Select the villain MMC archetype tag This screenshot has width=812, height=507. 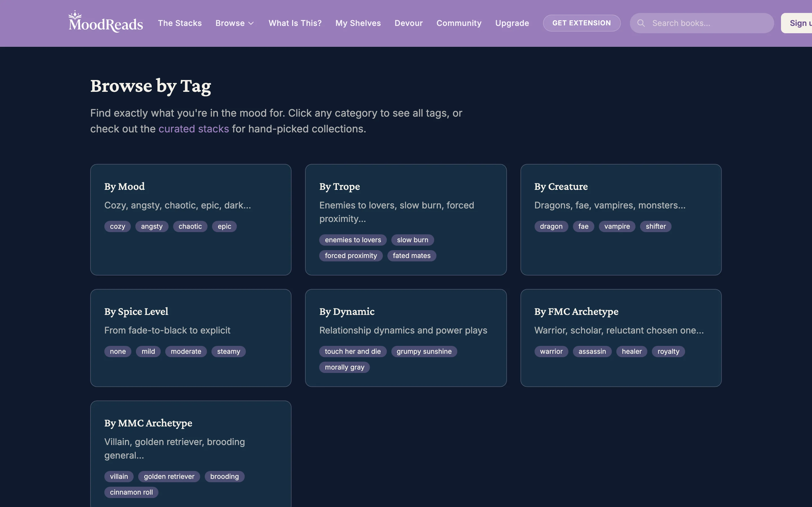[119, 476]
